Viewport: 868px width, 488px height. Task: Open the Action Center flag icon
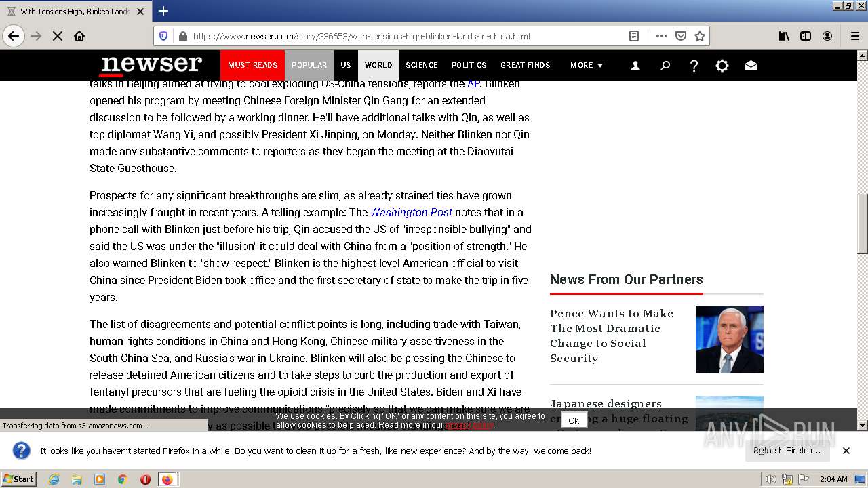click(x=804, y=479)
